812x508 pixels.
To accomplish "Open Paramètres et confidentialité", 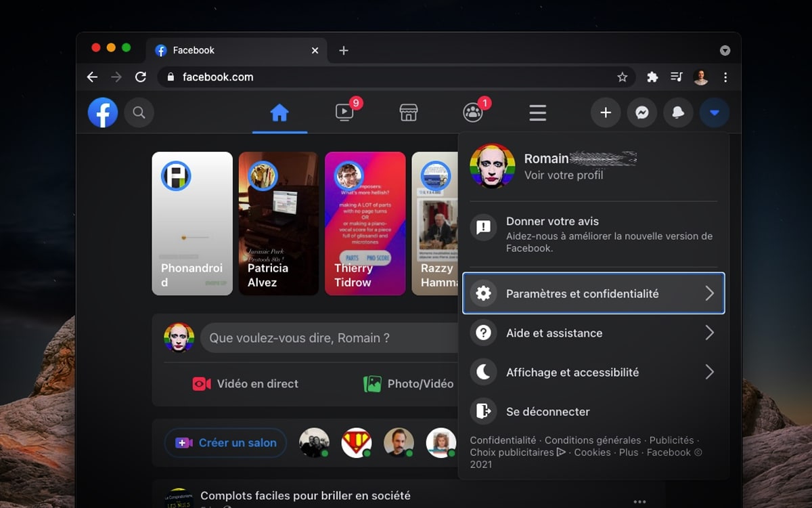I will (x=594, y=293).
